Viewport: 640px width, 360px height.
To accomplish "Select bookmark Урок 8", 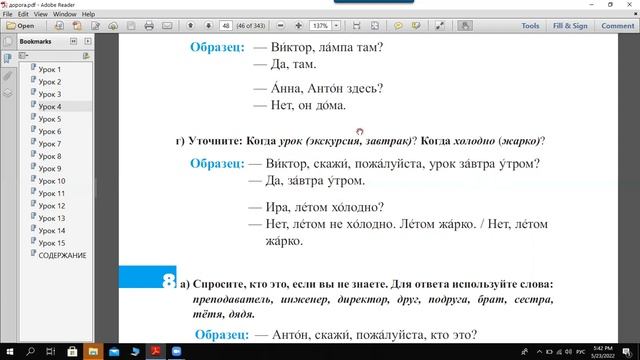I will click(50, 156).
